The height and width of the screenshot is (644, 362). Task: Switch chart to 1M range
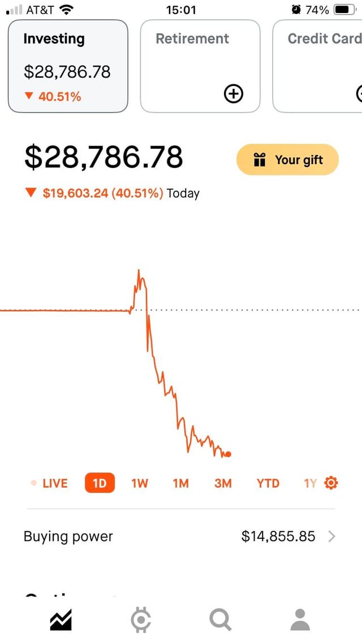coord(180,483)
